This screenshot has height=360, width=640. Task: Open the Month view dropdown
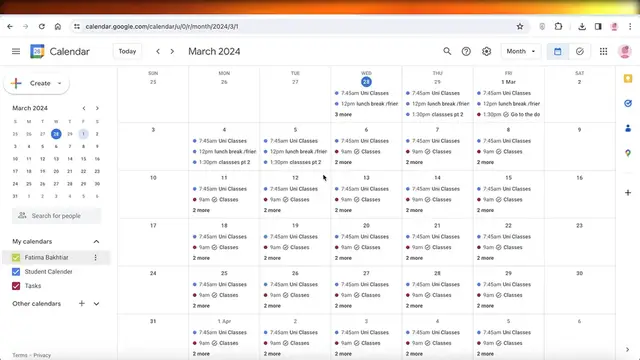pyautogui.click(x=520, y=51)
